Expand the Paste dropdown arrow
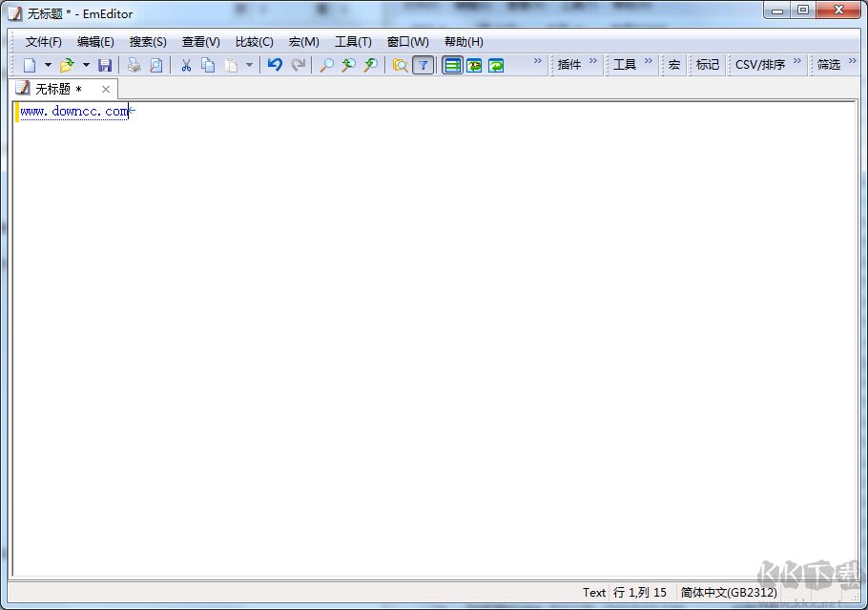The height and width of the screenshot is (610, 868). coord(249,65)
